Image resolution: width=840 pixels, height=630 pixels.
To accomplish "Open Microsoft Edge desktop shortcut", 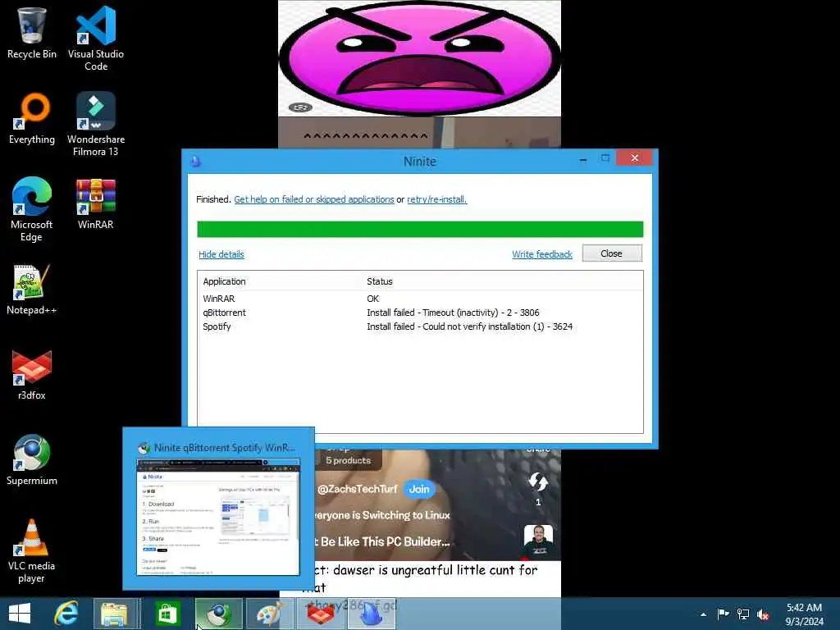I will tap(32, 209).
